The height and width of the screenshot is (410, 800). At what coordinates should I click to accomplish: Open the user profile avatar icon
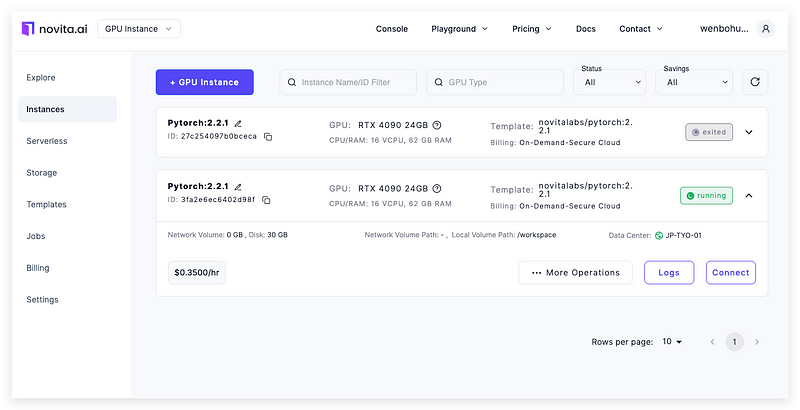click(765, 29)
